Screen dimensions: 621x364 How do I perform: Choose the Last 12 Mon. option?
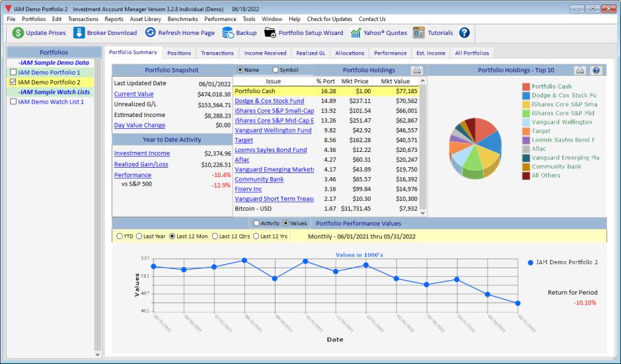[172, 236]
